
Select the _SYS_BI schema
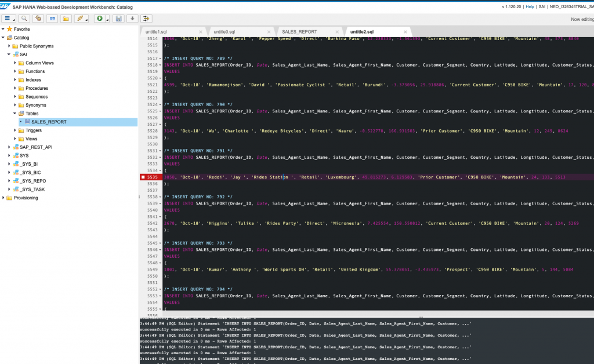coord(29,164)
